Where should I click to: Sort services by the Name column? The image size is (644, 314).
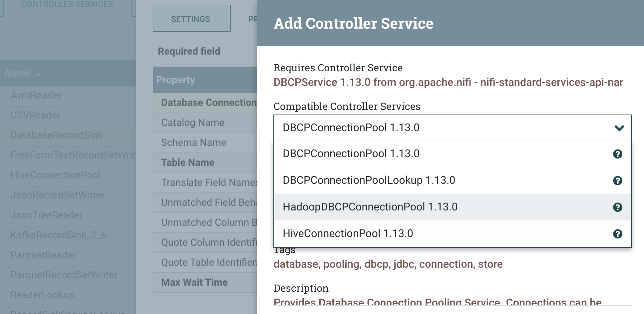pos(18,73)
